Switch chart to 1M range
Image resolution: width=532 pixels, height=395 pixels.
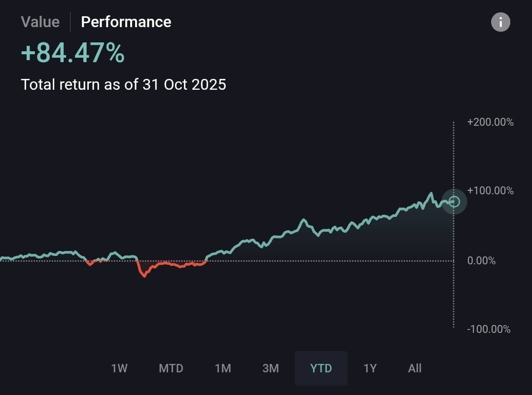pos(223,368)
